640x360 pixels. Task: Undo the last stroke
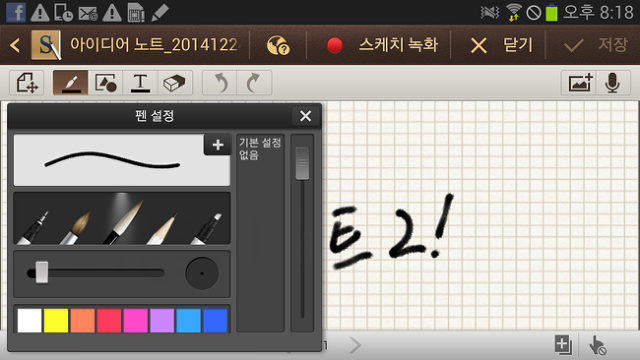click(x=220, y=83)
